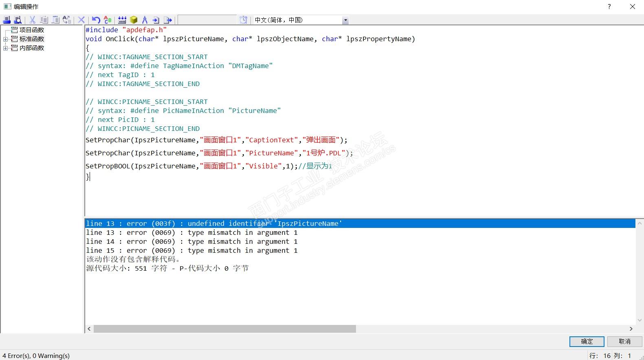Viewport: 644px width, 360px height.
Task: Click the find and replace icon
Action: [x=67, y=20]
